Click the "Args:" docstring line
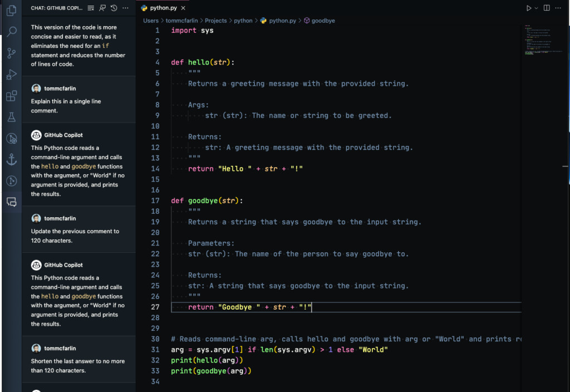Screen dimensions: 570x392 pos(199,105)
